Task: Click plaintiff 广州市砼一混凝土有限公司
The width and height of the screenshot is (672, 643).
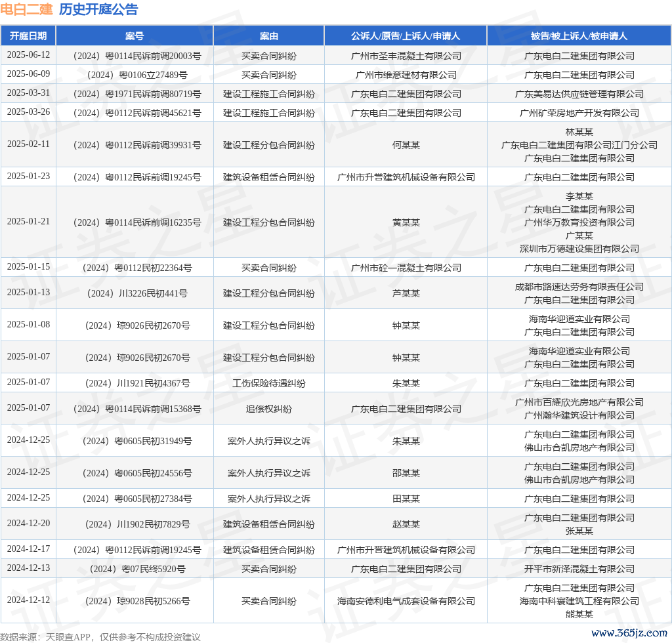Action: point(406,268)
